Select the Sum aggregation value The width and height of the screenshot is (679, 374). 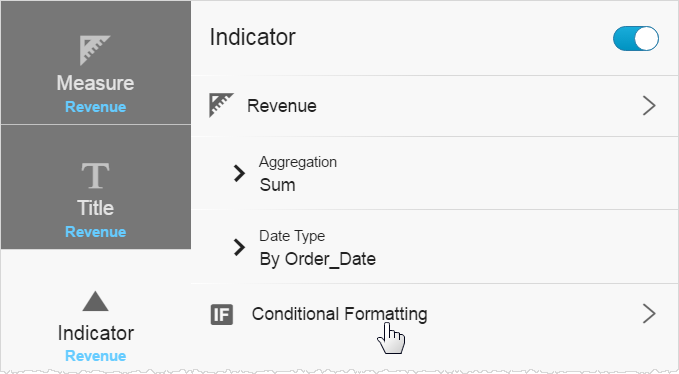pos(278,185)
